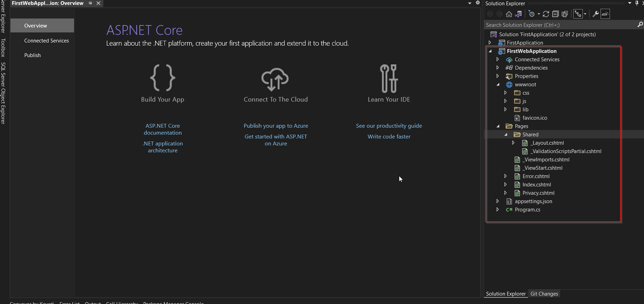Image resolution: width=644 pixels, height=304 pixels.
Task: Select the js folder
Action: pos(524,101)
